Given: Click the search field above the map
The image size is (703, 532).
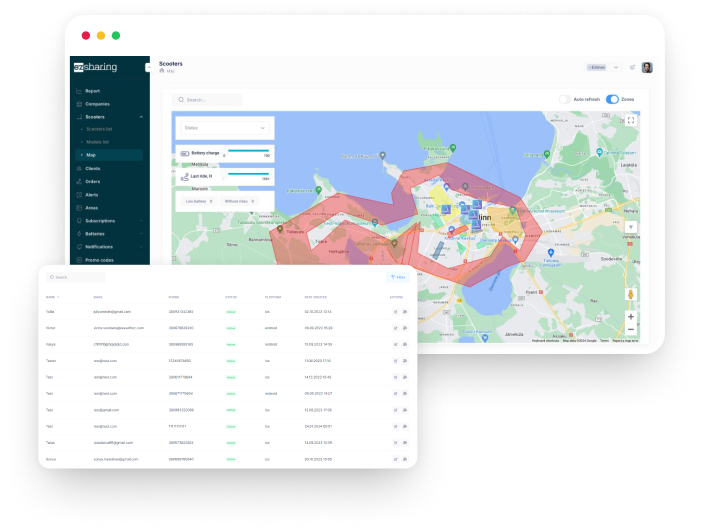Looking at the screenshot, I should (207, 99).
